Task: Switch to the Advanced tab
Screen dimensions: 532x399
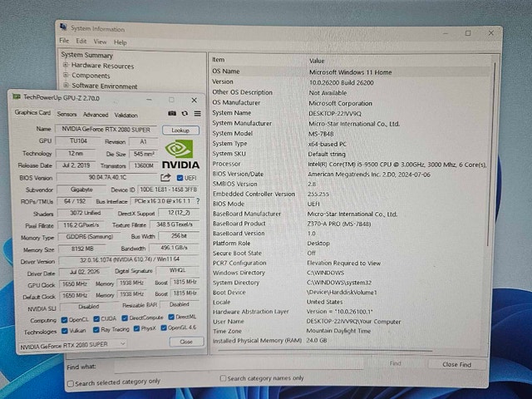Action: [96, 115]
